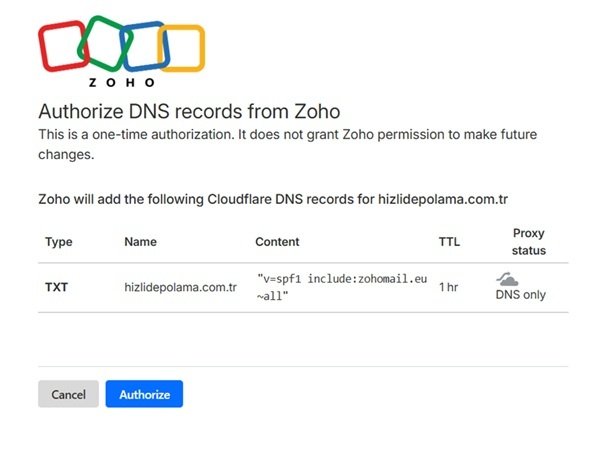
Task: Click the hizlidepolama.com.tr name cell
Action: [180, 287]
